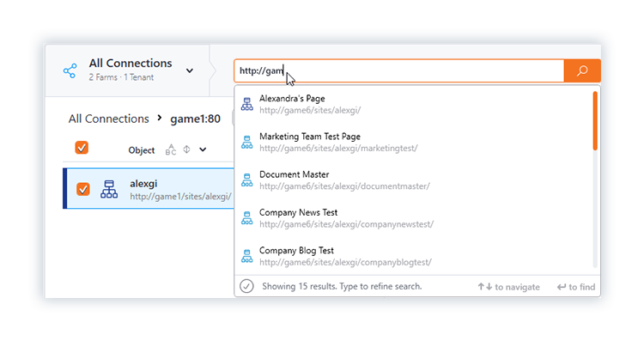Click the documentmaster URL in results
Screen dimensions: 644x341
click(x=344, y=186)
